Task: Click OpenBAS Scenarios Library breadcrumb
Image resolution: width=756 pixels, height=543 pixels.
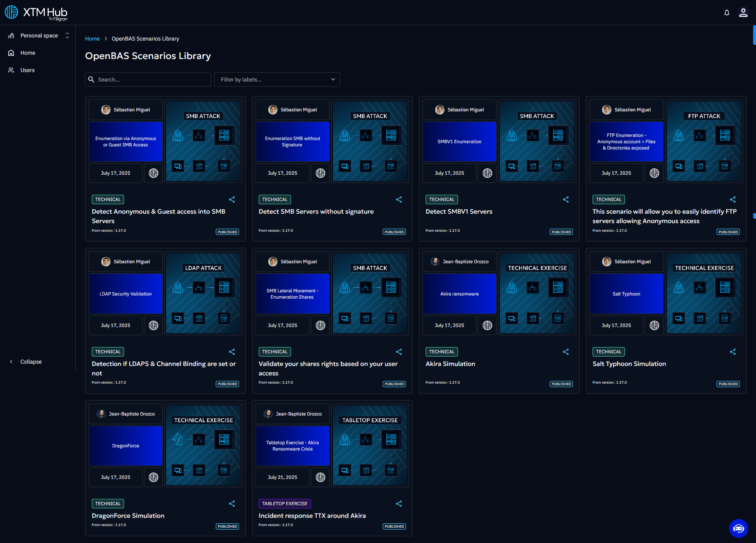Action: tap(145, 39)
